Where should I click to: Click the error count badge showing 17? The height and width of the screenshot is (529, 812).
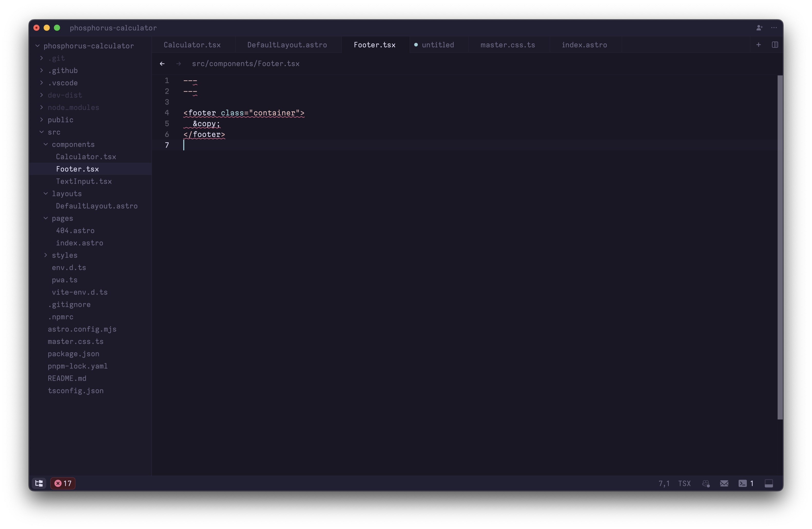pos(62,483)
